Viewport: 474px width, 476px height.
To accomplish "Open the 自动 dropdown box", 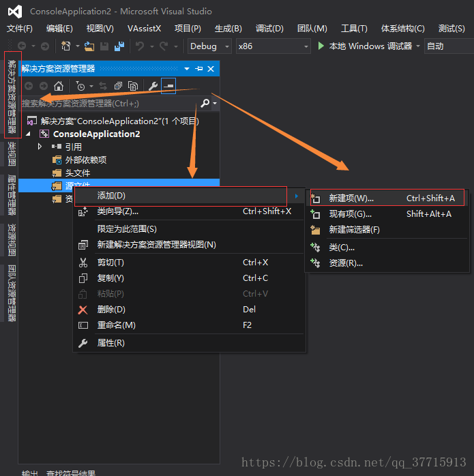I will pos(449,46).
